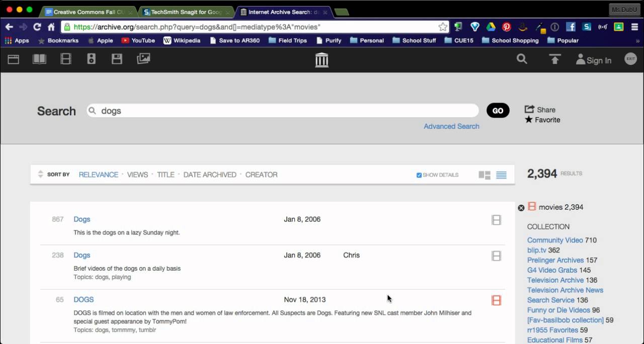Click the browser home button
The height and width of the screenshot is (344, 644).
51,27
